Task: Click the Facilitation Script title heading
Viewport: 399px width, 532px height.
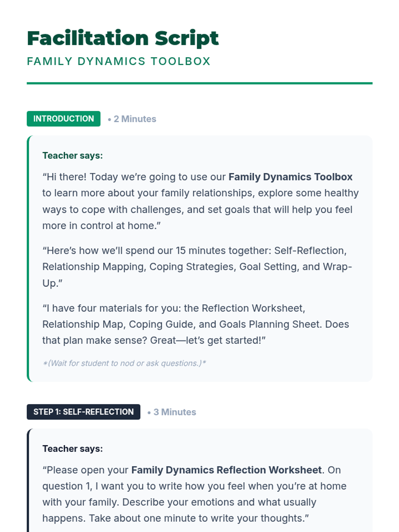Action: (123, 38)
